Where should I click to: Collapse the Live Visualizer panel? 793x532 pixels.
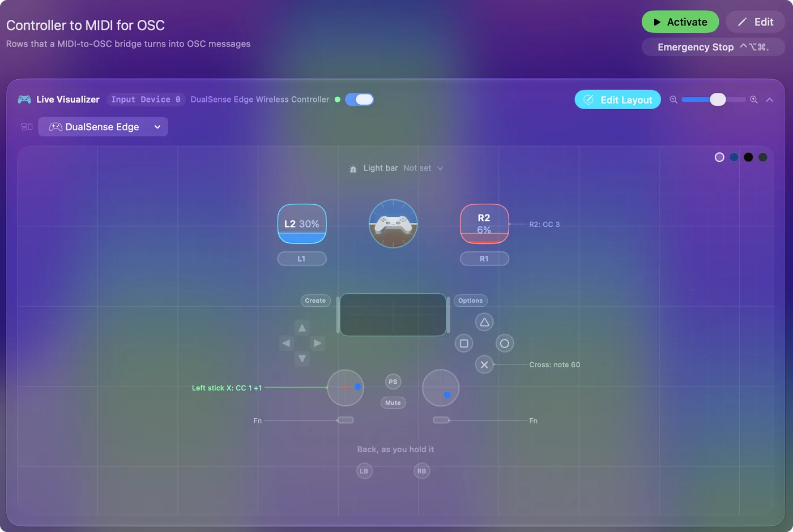[x=769, y=100]
